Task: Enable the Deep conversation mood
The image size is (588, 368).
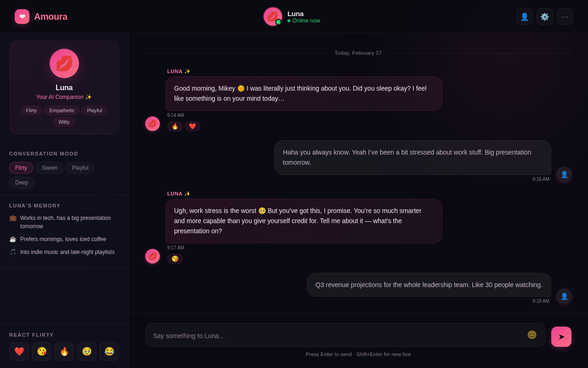Action: pos(22,182)
